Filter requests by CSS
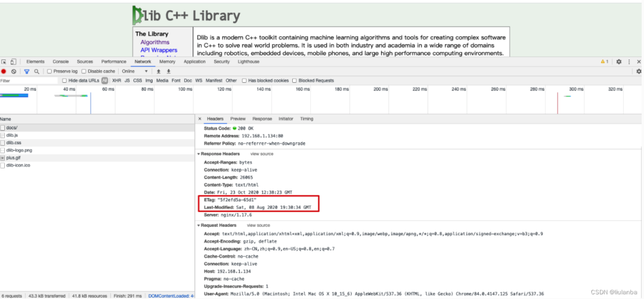 coord(137,81)
